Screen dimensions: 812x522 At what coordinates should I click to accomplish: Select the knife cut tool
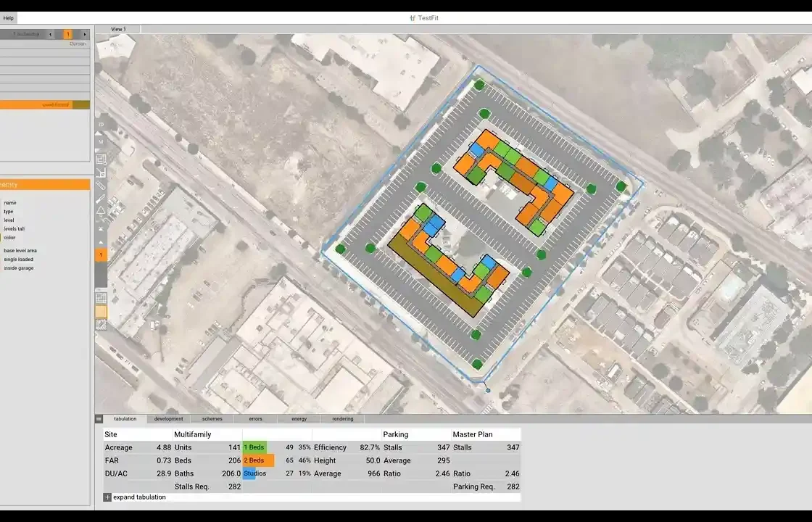[x=101, y=198]
